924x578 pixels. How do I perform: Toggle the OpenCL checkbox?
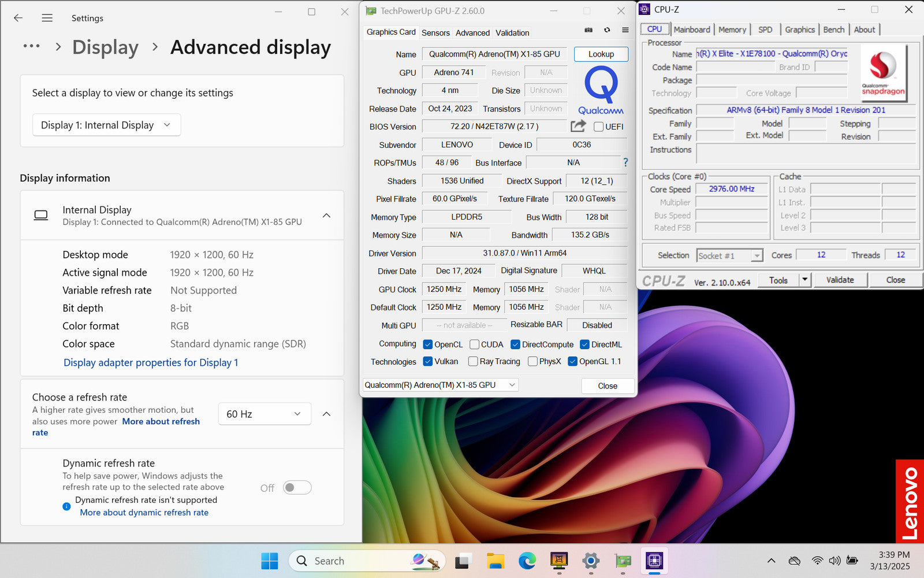click(428, 344)
